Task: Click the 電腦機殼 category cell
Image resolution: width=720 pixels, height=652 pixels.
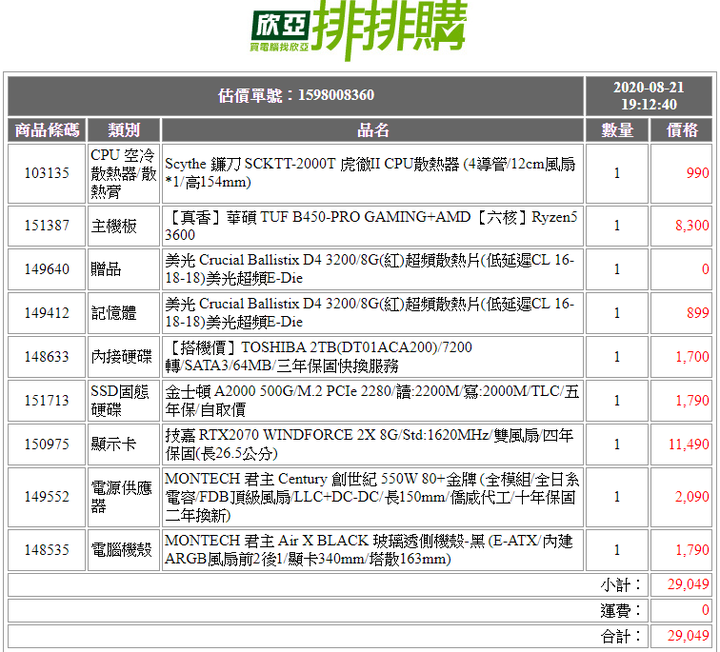Action: 124,550
